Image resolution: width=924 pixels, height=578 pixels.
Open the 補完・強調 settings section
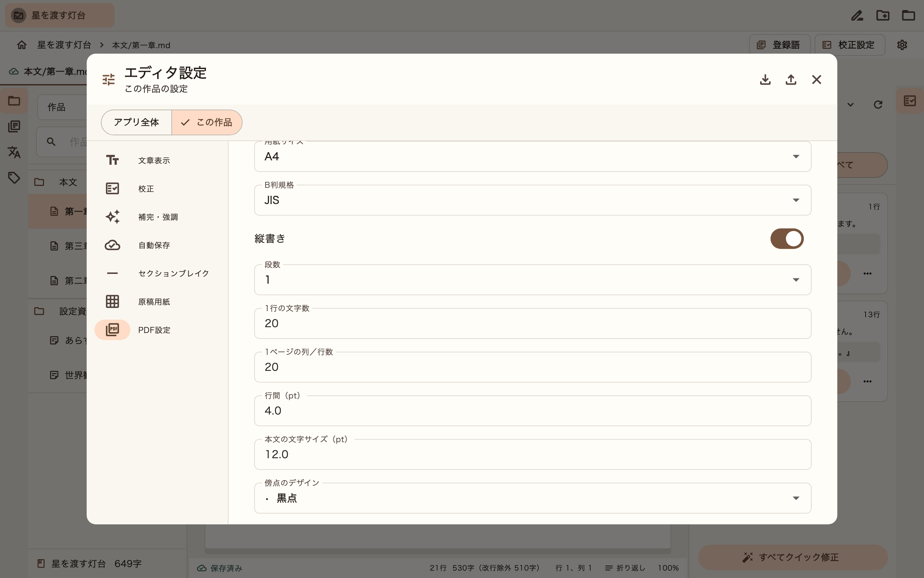tap(157, 217)
